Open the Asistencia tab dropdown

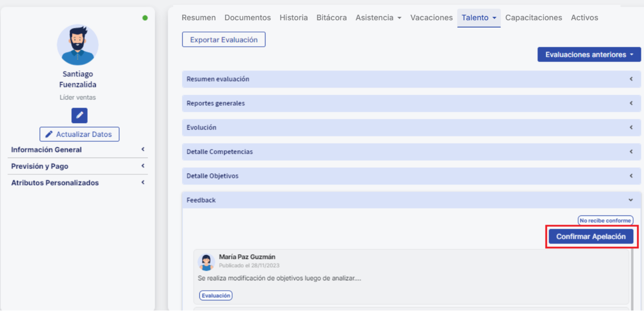click(x=378, y=18)
